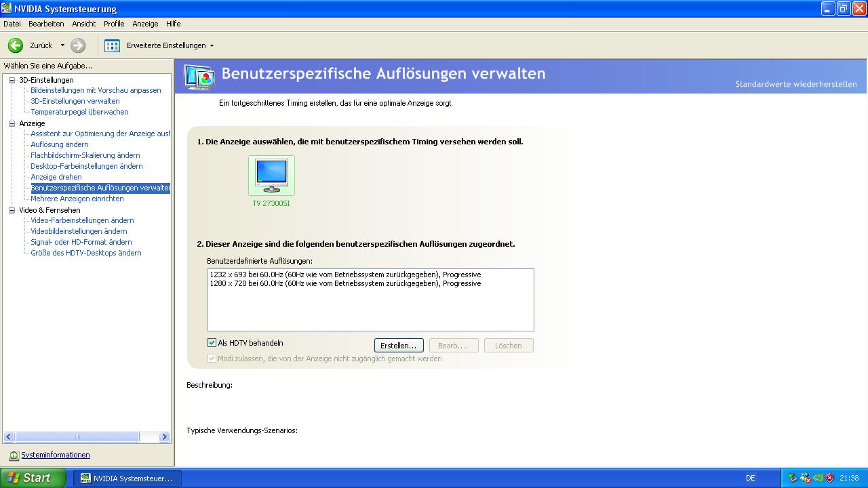Image resolution: width=868 pixels, height=488 pixels.
Task: Select Videobildeinstellungen ändern
Action: (79, 231)
